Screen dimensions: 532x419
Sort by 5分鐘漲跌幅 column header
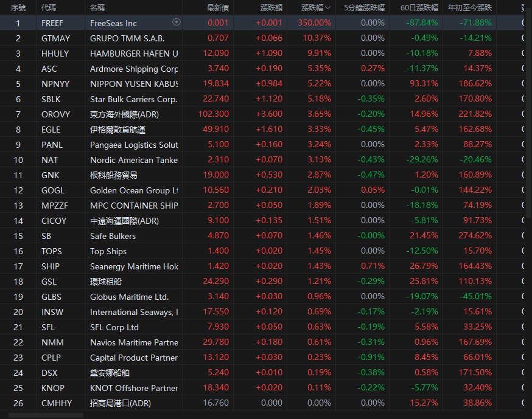click(x=364, y=8)
